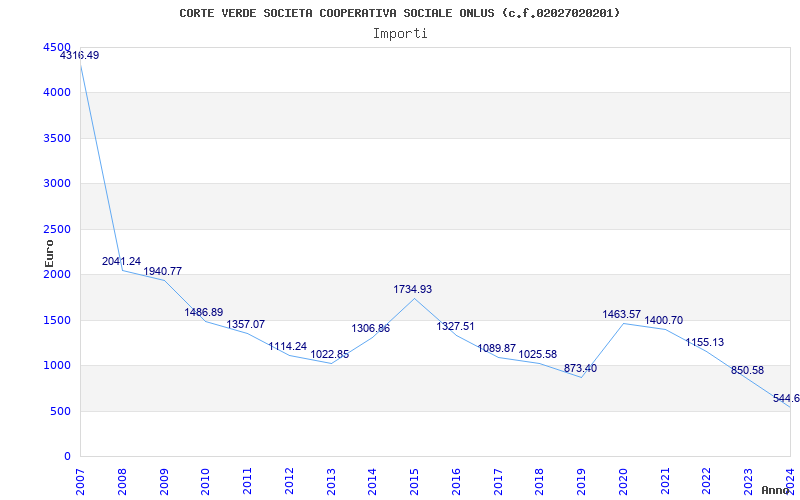Viewport: 800px width, 500px height.
Task: Select the Importi subtitle text
Action: click(x=400, y=34)
